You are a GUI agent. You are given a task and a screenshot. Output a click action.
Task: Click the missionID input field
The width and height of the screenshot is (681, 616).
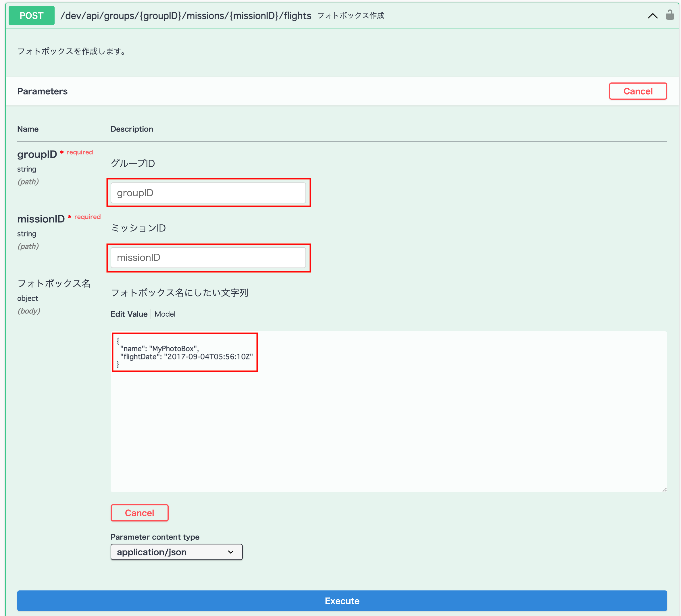tap(208, 258)
